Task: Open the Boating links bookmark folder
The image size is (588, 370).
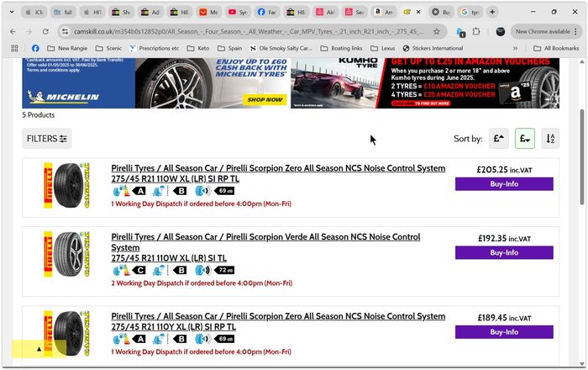Action: [341, 48]
